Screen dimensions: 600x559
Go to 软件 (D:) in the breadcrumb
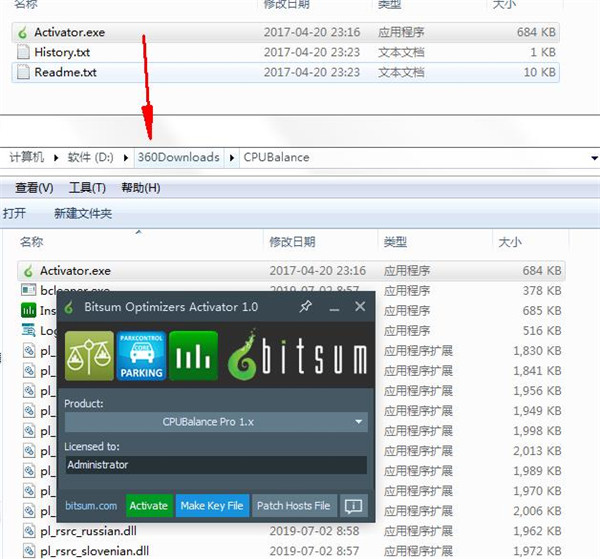[x=90, y=157]
